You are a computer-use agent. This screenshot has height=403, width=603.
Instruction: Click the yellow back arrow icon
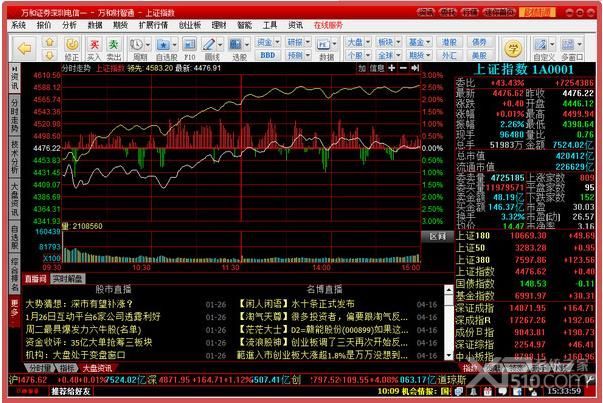[25, 48]
